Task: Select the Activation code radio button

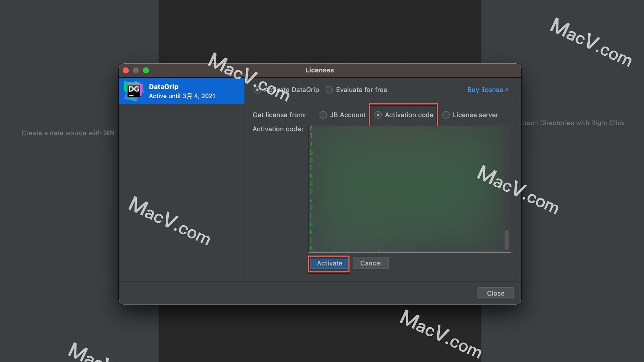Action: (x=378, y=115)
